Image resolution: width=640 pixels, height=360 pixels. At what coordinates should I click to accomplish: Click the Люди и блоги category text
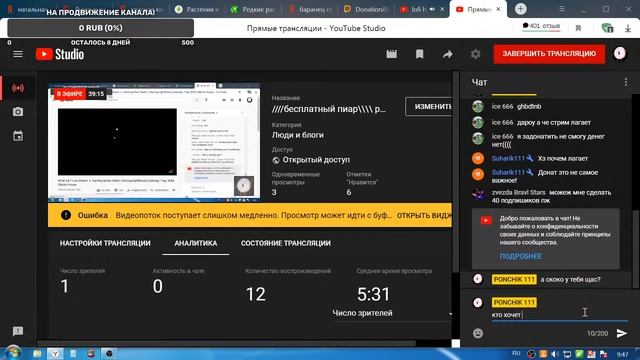click(x=298, y=135)
